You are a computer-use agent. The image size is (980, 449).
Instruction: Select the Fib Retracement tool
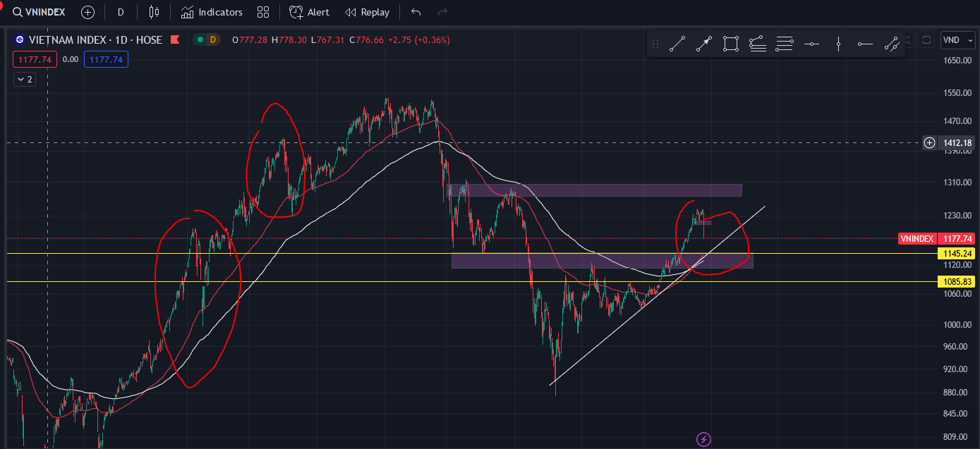(758, 44)
